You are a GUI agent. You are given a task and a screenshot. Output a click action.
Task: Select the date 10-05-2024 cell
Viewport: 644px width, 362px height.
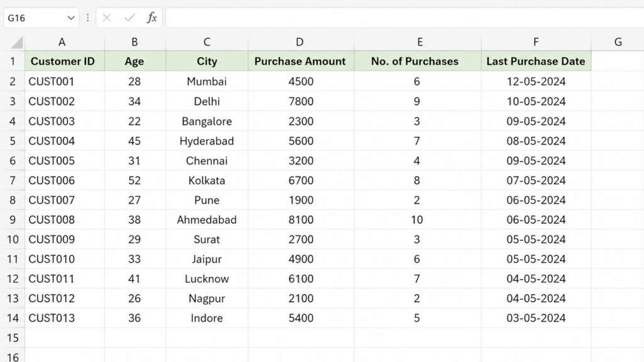pos(536,101)
